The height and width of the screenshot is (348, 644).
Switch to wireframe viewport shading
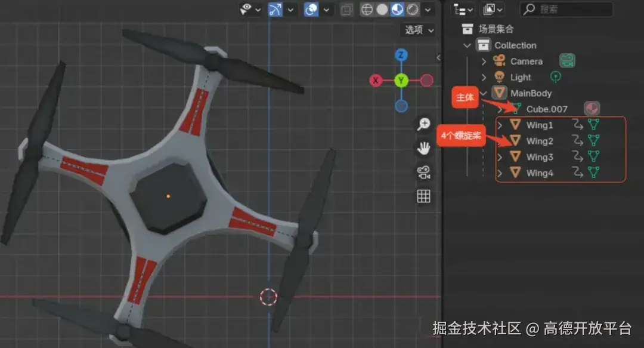point(366,10)
